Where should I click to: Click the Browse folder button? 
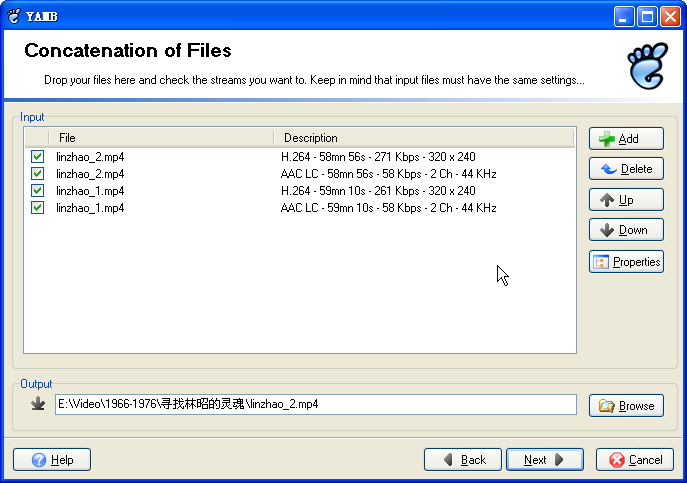(x=626, y=406)
